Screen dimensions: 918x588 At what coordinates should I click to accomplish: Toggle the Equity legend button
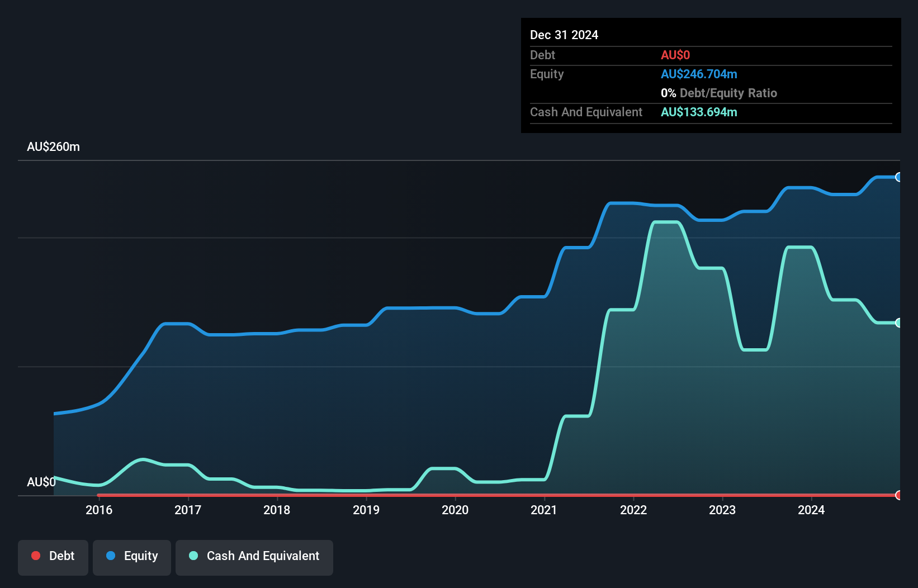tap(132, 557)
